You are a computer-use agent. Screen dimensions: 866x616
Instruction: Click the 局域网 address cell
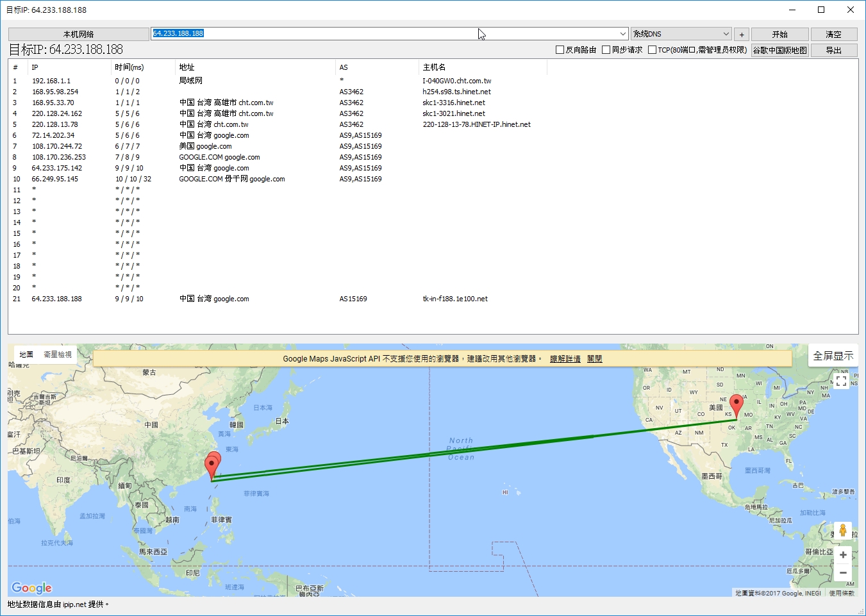[x=190, y=81]
